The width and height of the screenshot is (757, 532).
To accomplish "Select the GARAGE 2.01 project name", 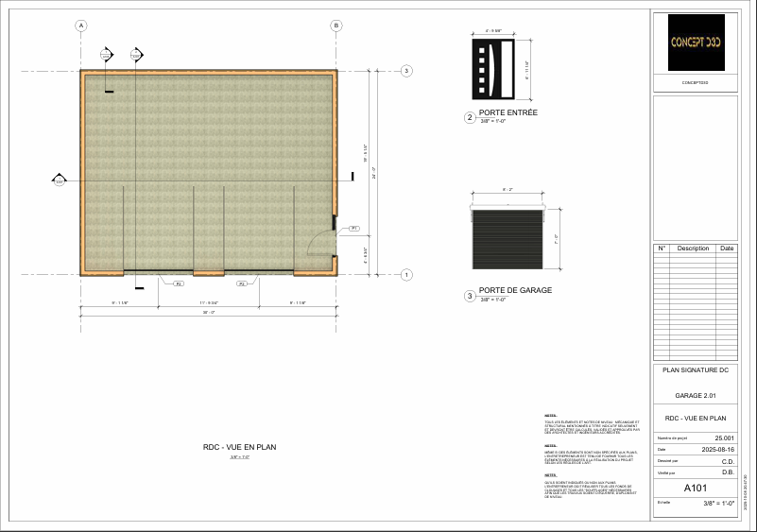I will tap(696, 395).
